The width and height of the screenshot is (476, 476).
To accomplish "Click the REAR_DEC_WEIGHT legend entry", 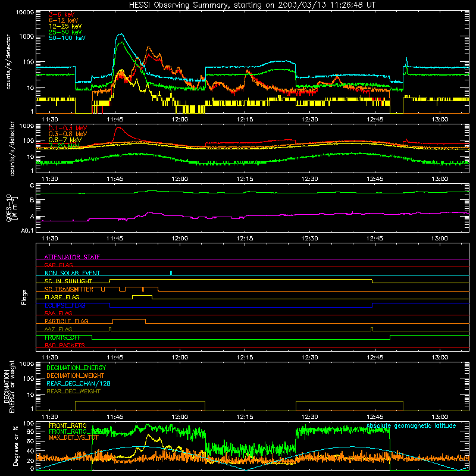I will click(x=73, y=392).
